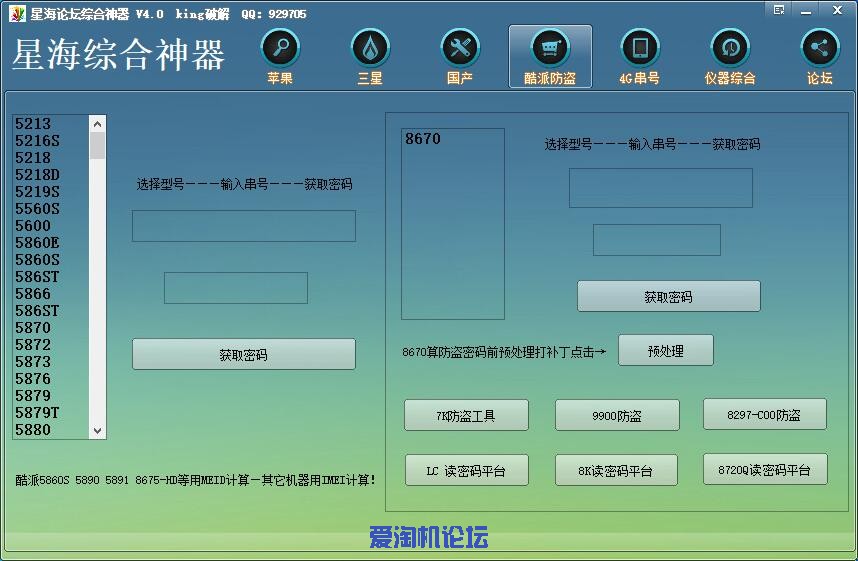Click the app logo in the title bar

tap(17, 14)
